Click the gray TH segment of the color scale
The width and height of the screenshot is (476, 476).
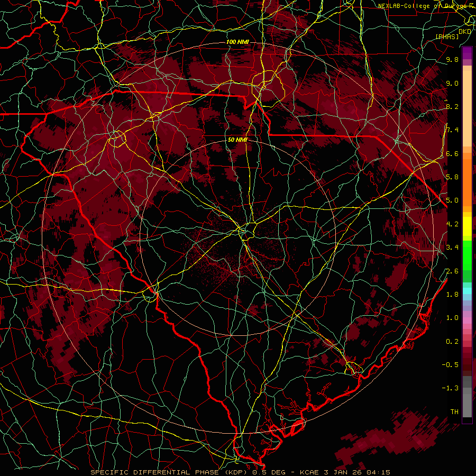pyautogui.click(x=467, y=406)
